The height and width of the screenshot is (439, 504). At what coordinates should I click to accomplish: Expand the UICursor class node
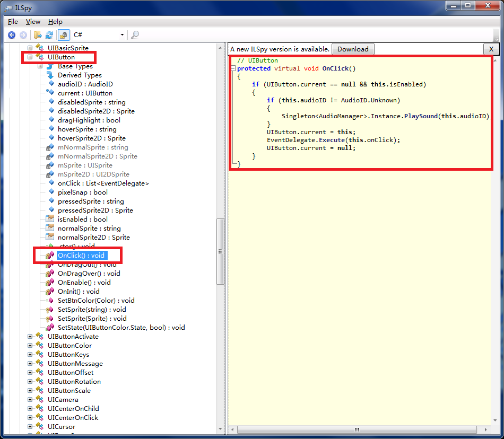30,426
